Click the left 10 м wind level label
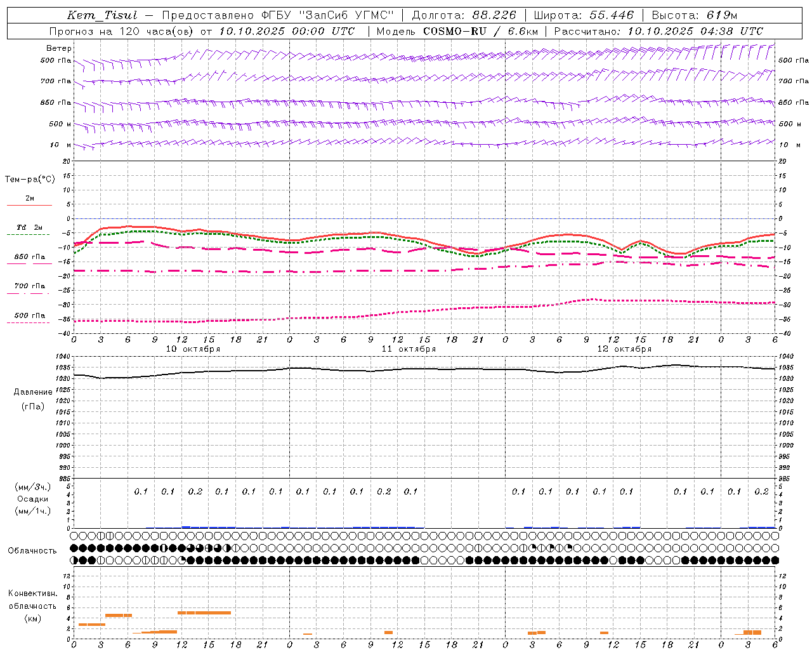The width and height of the screenshot is (812, 650). [60, 145]
